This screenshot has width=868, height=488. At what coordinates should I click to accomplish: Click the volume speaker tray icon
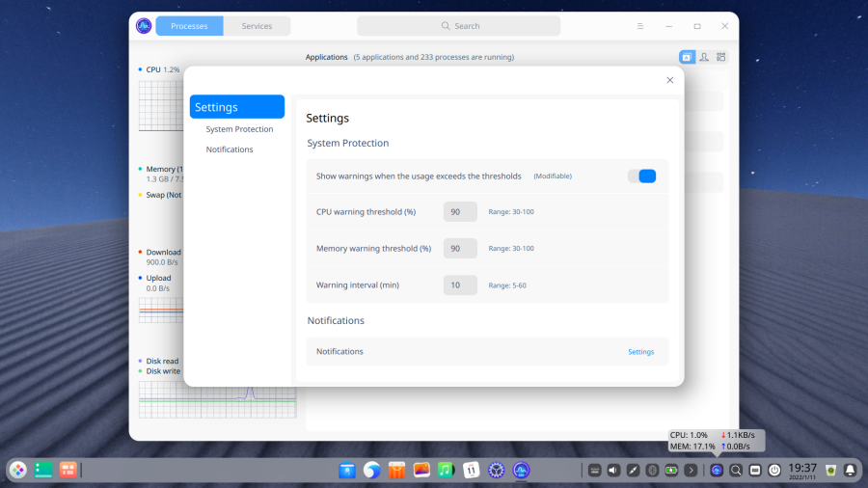coord(614,471)
